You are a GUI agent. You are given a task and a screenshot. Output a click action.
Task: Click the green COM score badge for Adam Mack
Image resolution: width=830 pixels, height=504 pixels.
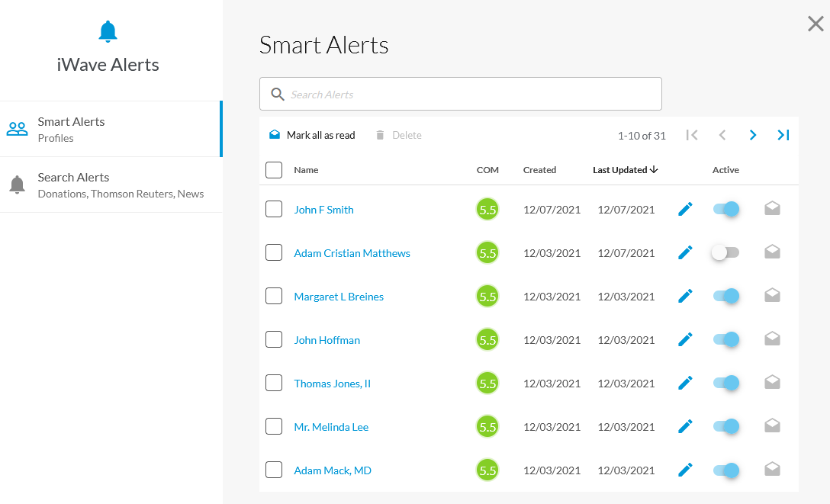pos(487,470)
